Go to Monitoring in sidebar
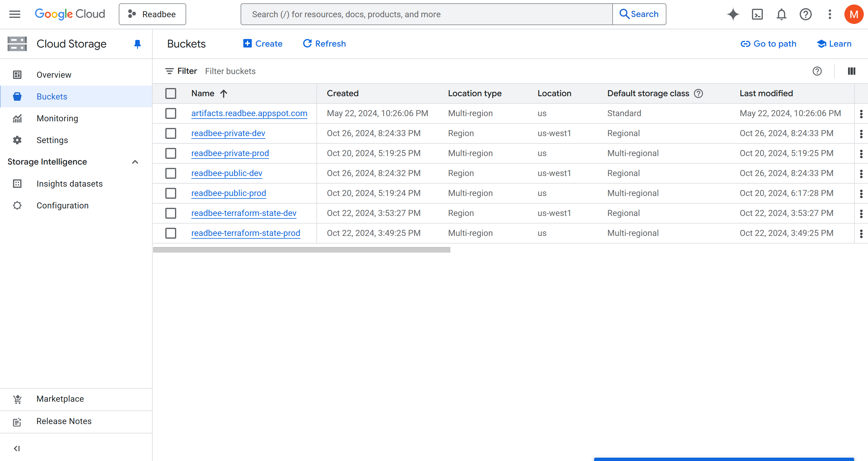Viewport: 868px width, 461px height. click(57, 118)
